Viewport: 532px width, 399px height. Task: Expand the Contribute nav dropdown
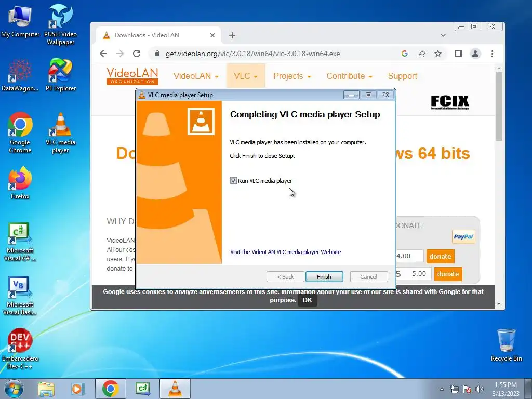click(x=350, y=76)
